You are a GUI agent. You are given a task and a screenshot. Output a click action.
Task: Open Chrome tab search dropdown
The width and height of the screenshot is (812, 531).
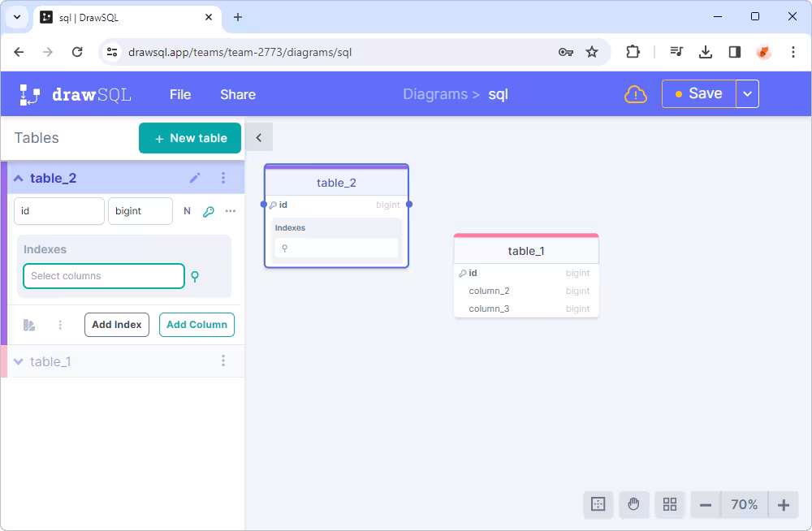(x=17, y=17)
